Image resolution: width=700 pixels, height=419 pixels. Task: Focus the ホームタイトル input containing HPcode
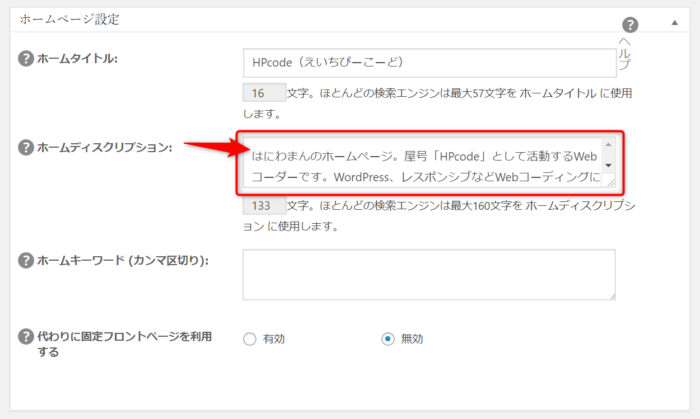(428, 62)
